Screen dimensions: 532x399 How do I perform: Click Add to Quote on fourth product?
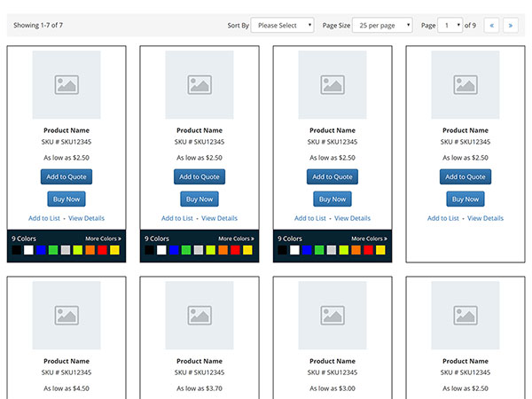(465, 176)
